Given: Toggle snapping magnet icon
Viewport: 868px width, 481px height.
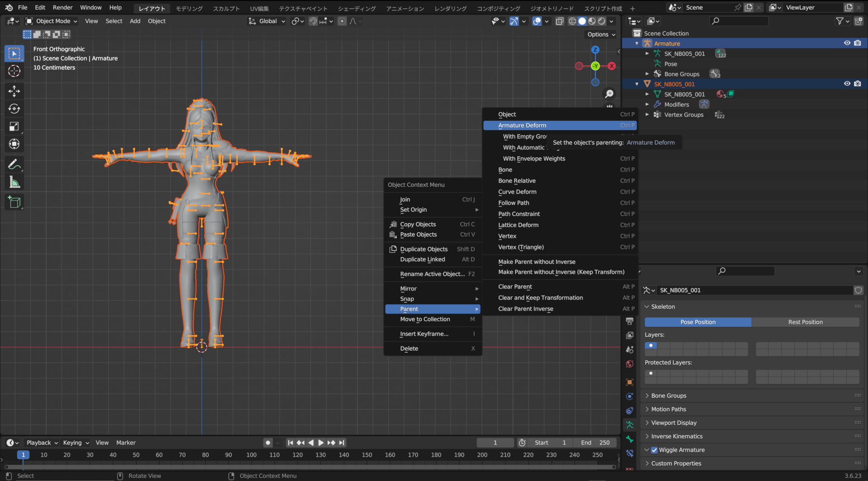Looking at the screenshot, I should (313, 21).
